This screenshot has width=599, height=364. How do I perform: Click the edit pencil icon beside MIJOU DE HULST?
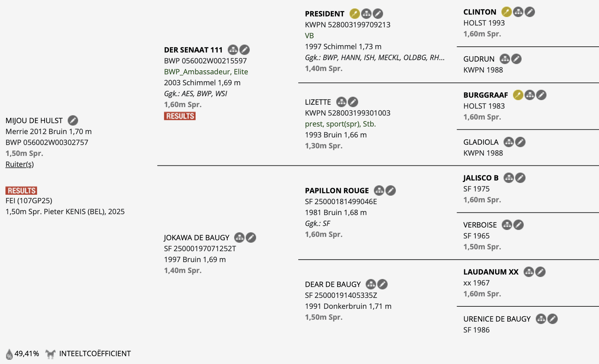(73, 120)
